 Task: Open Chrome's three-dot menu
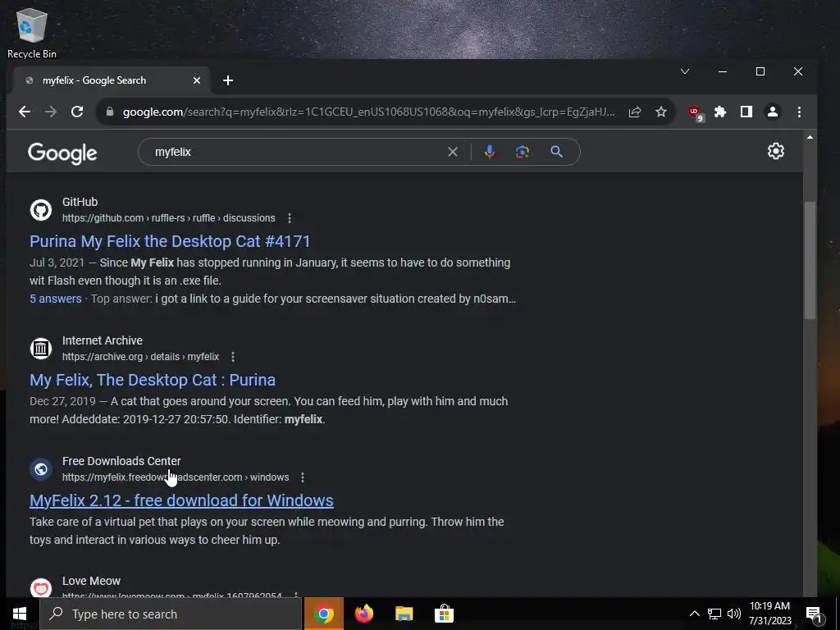[x=799, y=112]
